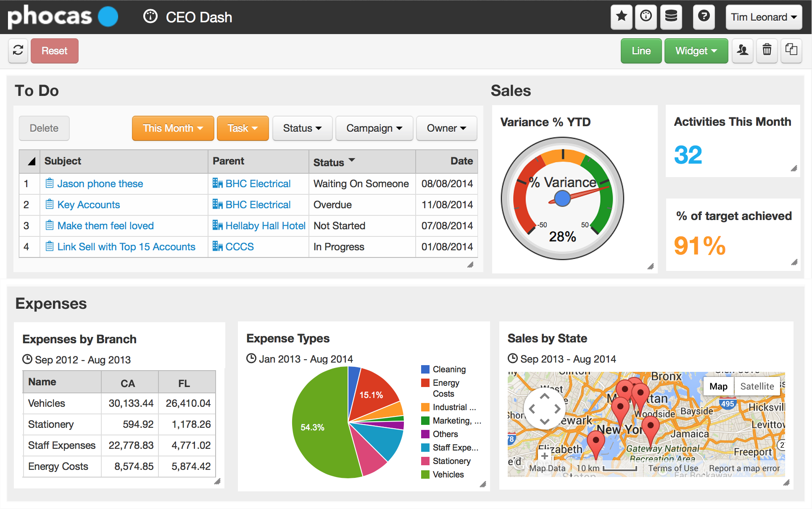Click the share user icon button
This screenshot has width=812, height=509.
point(743,51)
